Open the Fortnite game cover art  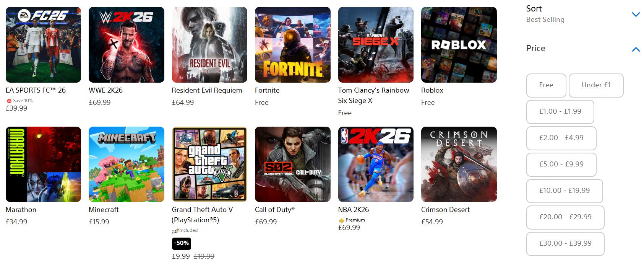pos(292,44)
